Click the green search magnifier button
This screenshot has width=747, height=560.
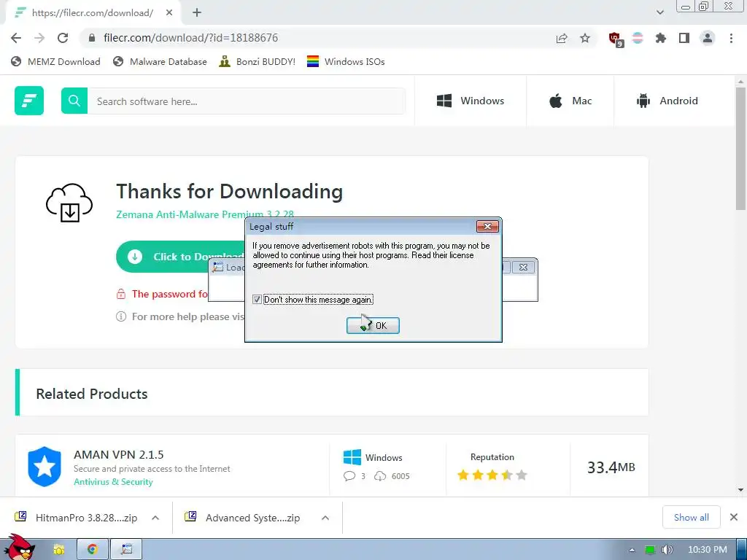click(x=74, y=101)
